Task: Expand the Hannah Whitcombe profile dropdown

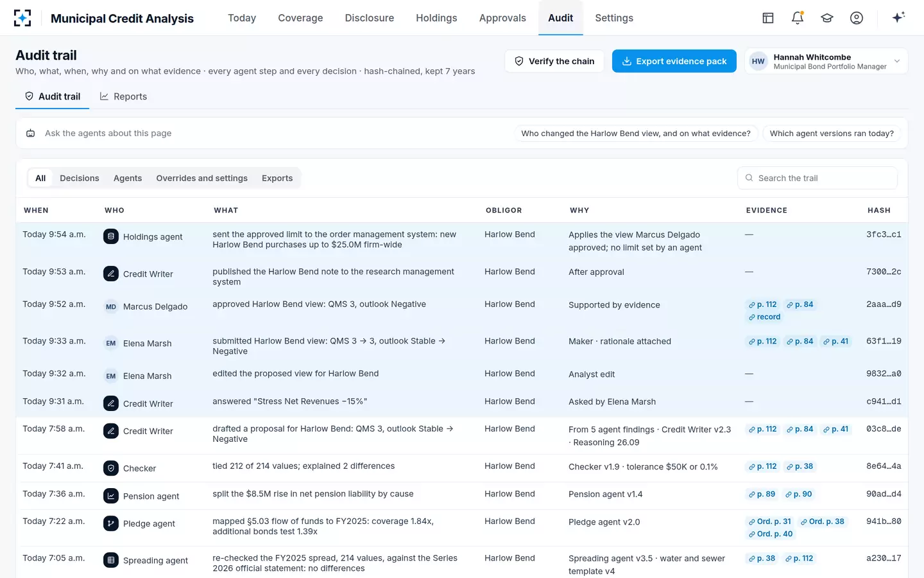Action: (826, 61)
